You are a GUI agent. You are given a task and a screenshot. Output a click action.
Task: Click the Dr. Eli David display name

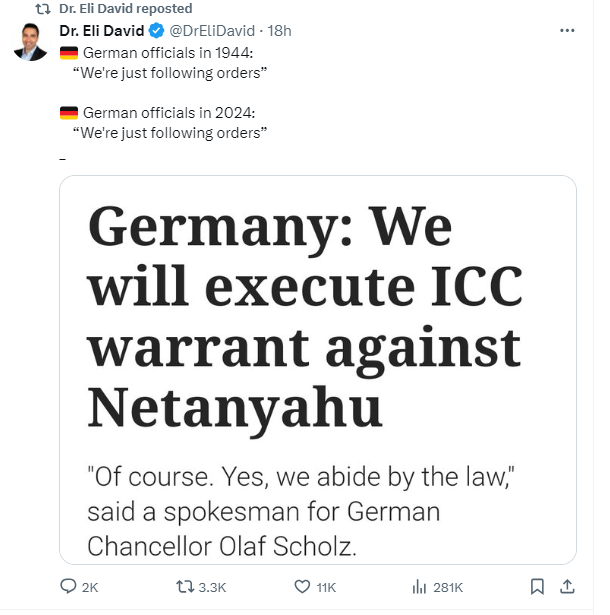(x=102, y=31)
